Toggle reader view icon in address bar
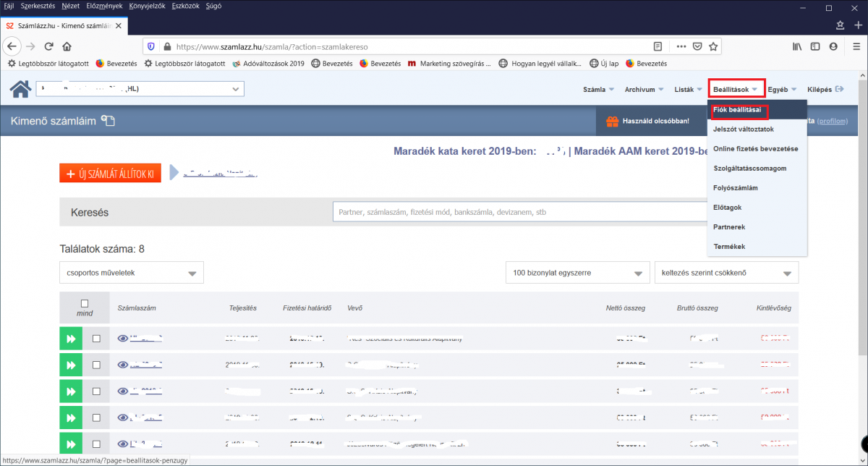The height and width of the screenshot is (466, 868). coord(658,46)
